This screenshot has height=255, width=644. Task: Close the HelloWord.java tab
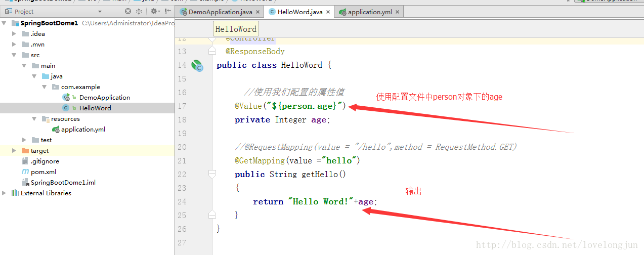pos(328,12)
